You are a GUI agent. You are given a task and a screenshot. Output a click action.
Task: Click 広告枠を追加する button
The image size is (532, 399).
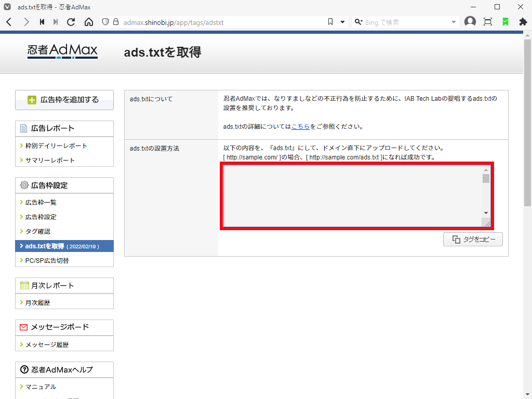point(64,100)
